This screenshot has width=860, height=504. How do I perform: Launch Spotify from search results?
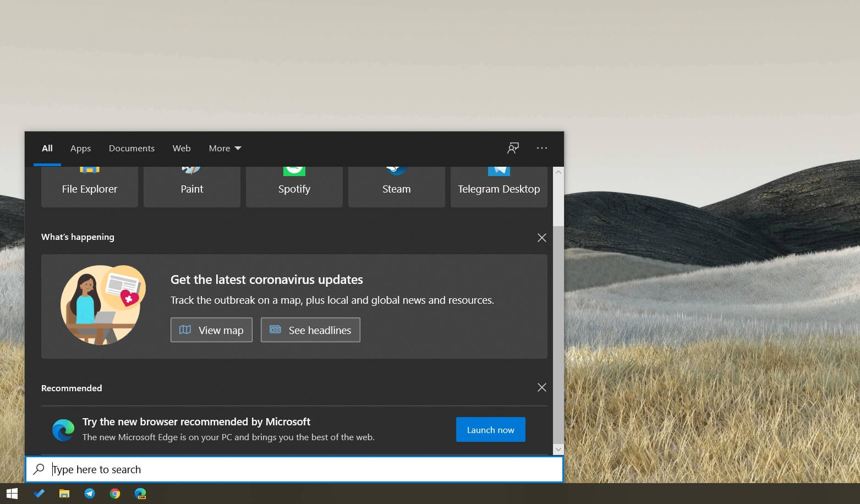(294, 187)
